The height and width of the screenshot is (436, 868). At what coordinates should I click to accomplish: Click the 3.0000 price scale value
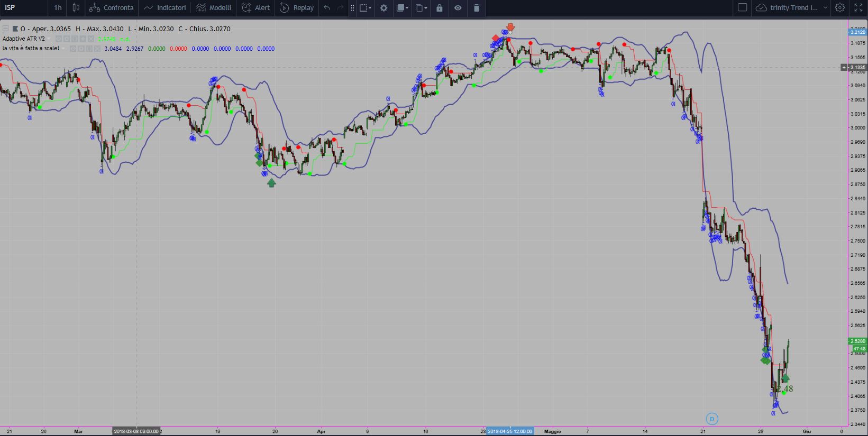pyautogui.click(x=857, y=128)
